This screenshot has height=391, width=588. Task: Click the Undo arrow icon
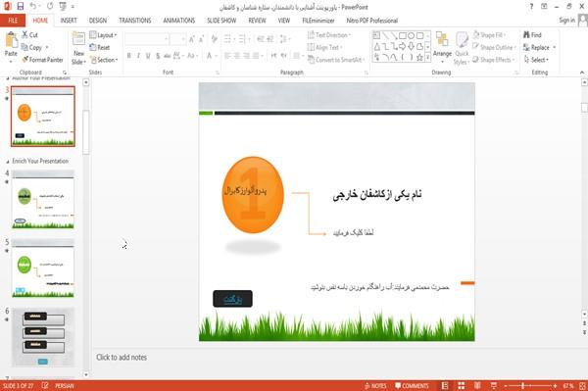pyautogui.click(x=32, y=6)
